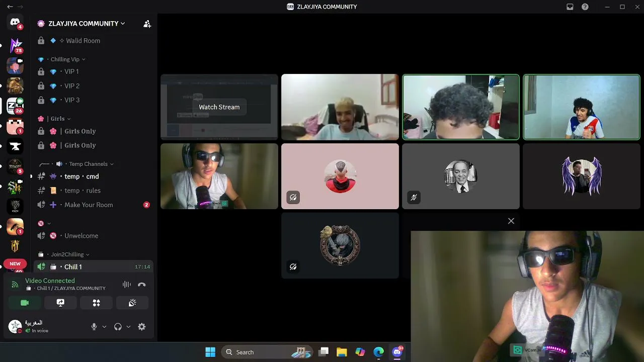The image size is (644, 362).
Task: Open the soundboard
Action: tap(132, 303)
